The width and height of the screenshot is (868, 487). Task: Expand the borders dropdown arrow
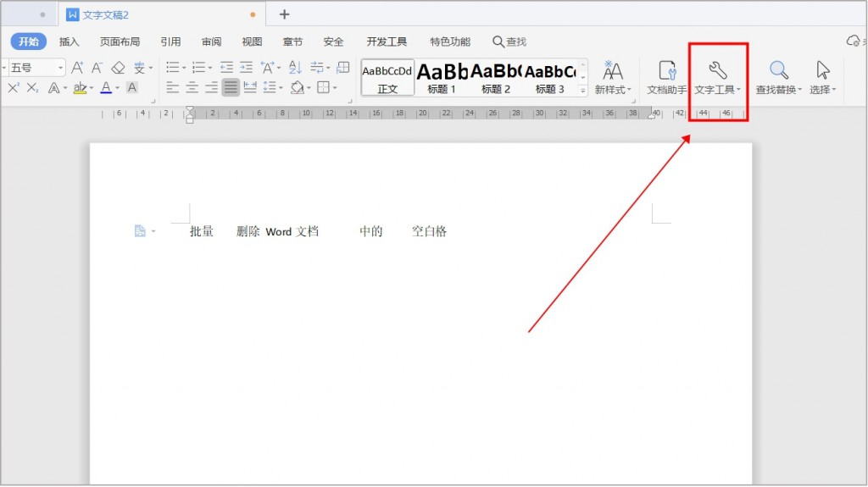[335, 88]
